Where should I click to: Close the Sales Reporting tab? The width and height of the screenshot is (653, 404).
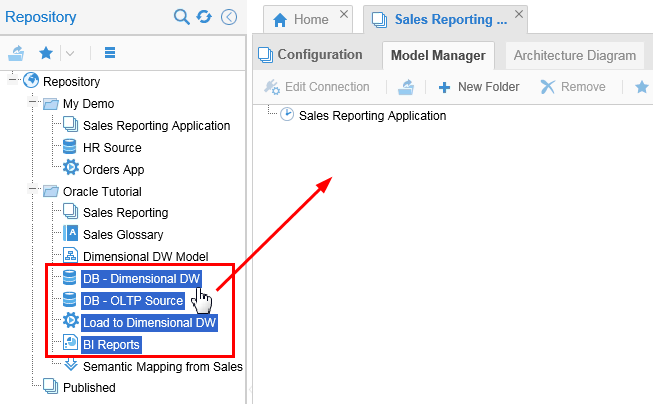tap(519, 14)
